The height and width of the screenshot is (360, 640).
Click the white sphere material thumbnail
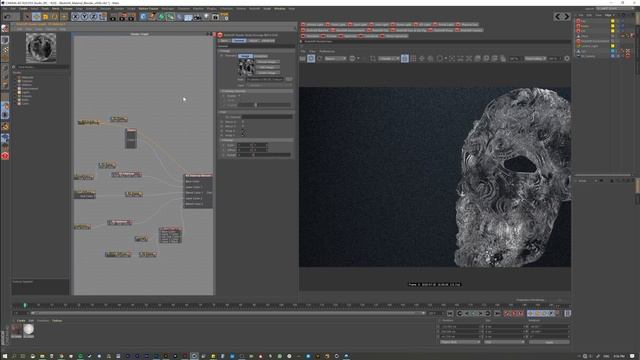pyautogui.click(x=29, y=330)
